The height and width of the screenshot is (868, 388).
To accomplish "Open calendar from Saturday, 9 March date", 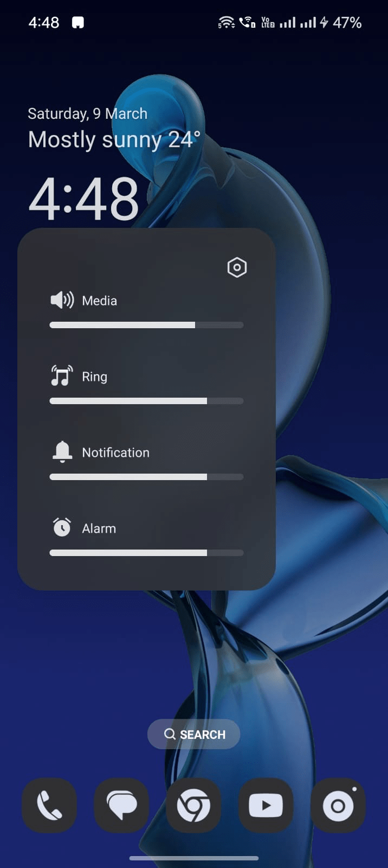I will pyautogui.click(x=87, y=113).
